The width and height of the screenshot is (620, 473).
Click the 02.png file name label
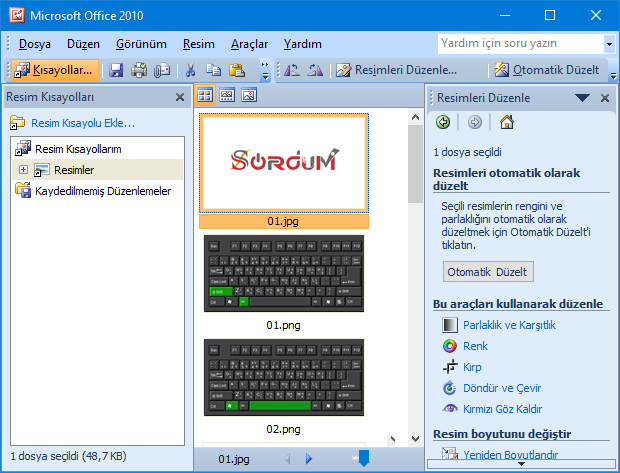(284, 429)
